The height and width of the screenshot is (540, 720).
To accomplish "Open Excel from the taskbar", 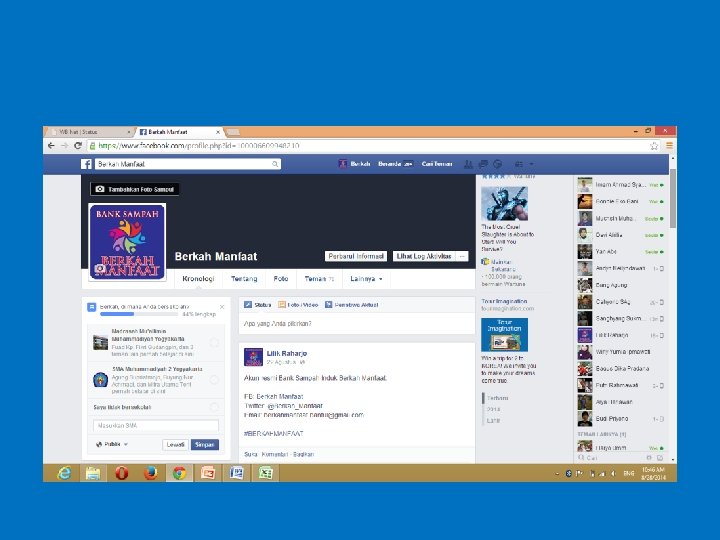I will 265,473.
